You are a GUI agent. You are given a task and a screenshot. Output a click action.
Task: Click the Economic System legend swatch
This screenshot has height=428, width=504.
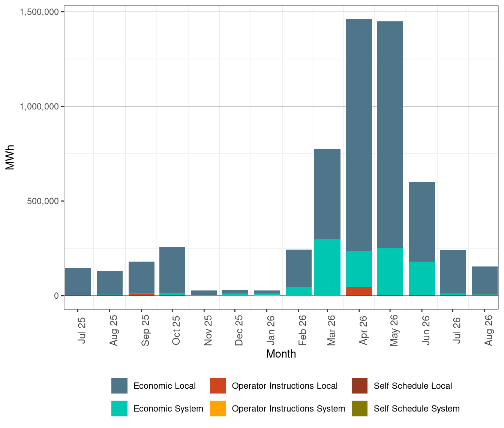[119, 409]
